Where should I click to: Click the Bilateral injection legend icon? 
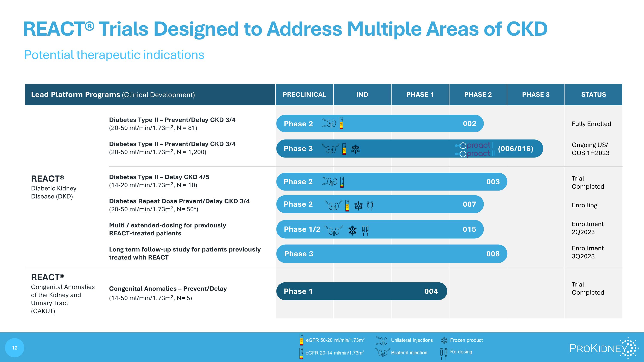383,352
